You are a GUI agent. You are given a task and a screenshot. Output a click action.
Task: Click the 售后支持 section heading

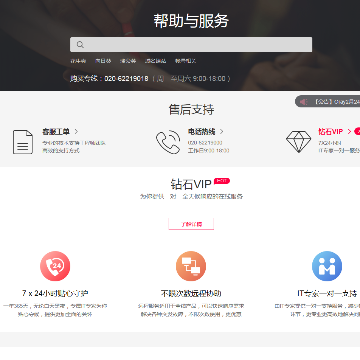(x=191, y=110)
